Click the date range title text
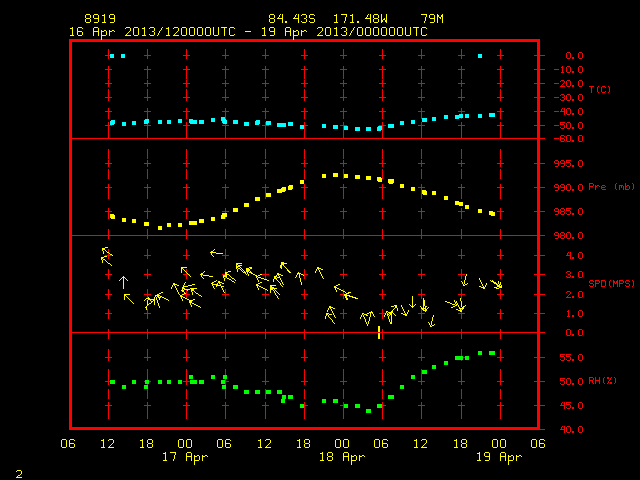 point(248,32)
